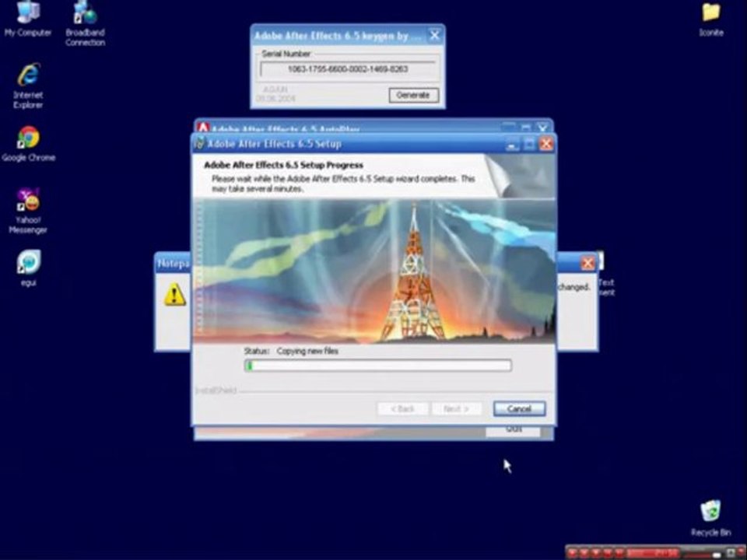The height and width of the screenshot is (560, 747).
Task: Click the disabled Back button in Setup
Action: [402, 408]
